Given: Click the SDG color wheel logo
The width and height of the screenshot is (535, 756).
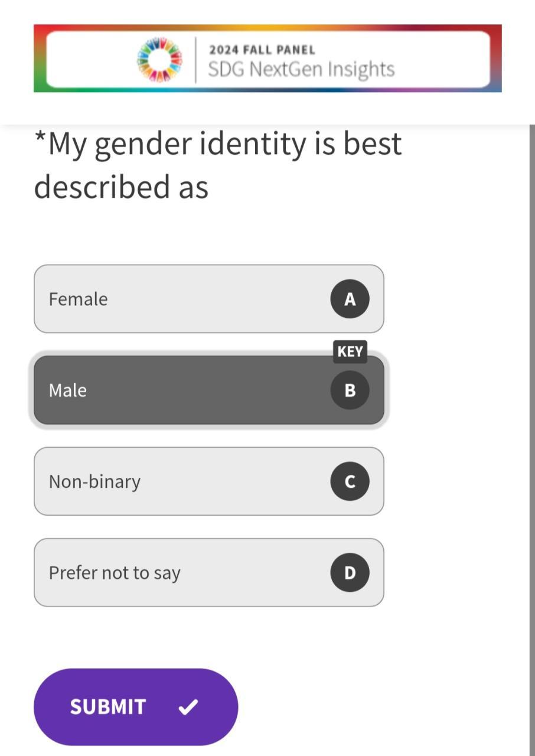Looking at the screenshot, I should 159,60.
